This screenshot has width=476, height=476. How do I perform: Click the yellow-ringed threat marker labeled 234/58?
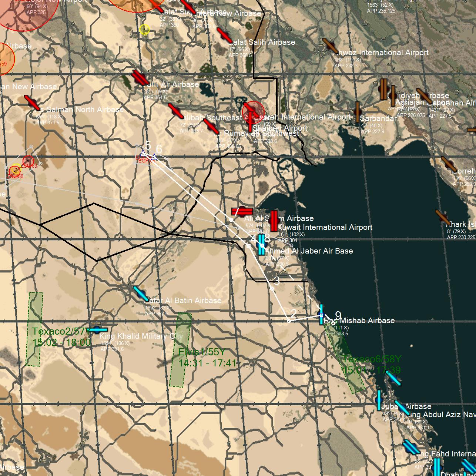pyautogui.click(x=15, y=171)
